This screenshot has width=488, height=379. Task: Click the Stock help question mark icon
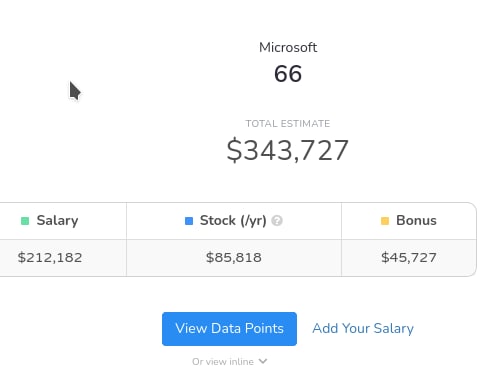pos(277,221)
